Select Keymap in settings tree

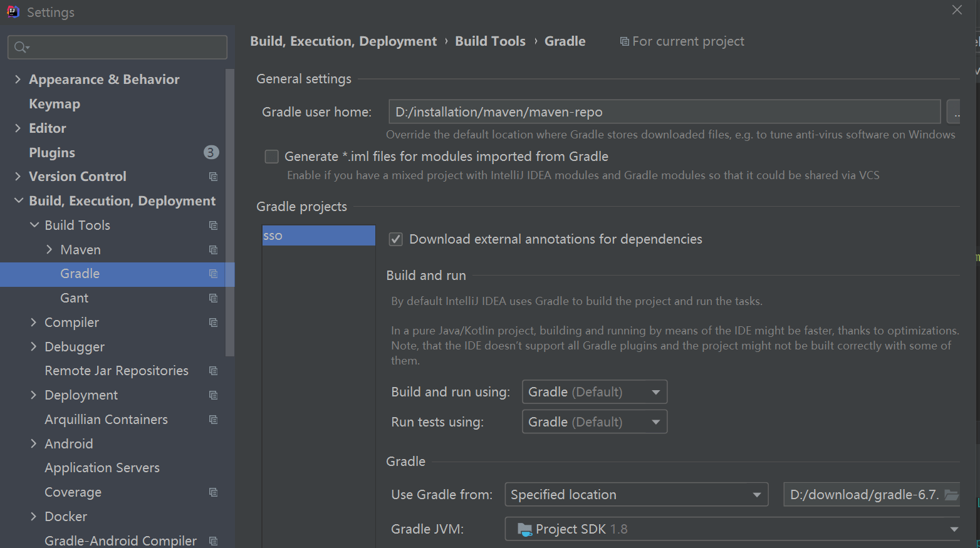[55, 104]
